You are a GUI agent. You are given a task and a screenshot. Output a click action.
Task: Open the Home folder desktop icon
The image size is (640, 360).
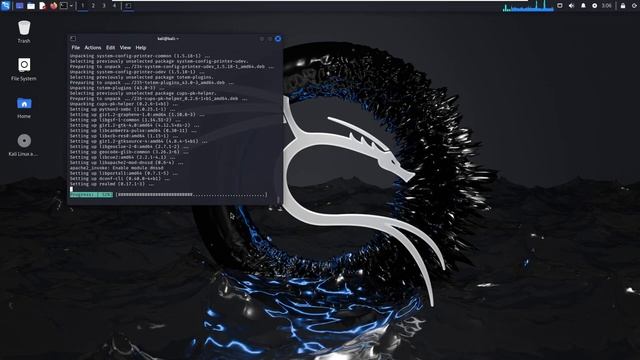24,107
